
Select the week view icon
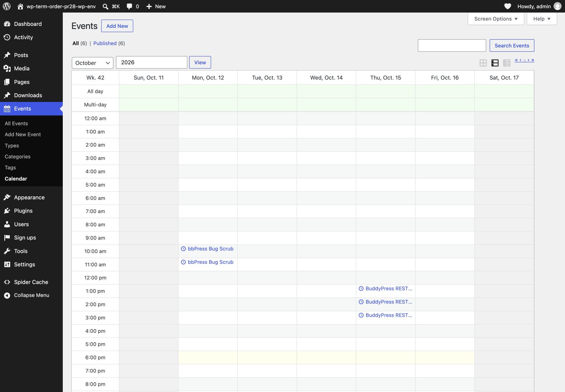coord(495,63)
